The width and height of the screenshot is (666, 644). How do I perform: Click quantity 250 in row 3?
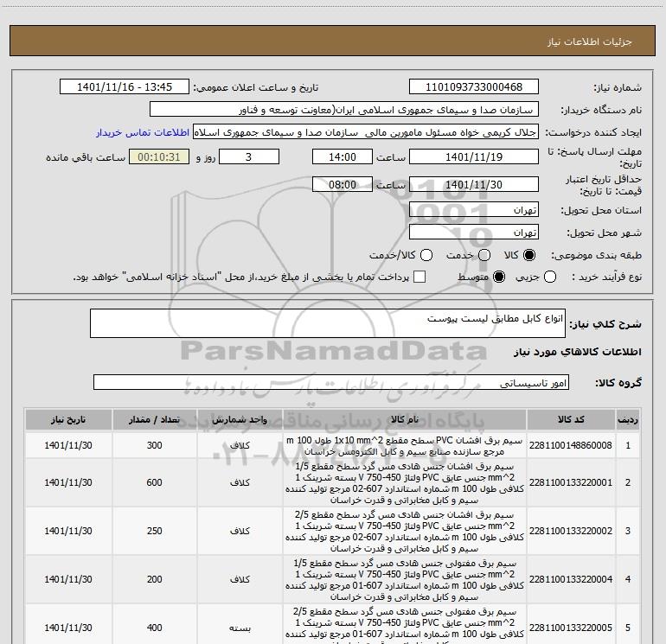[154, 531]
